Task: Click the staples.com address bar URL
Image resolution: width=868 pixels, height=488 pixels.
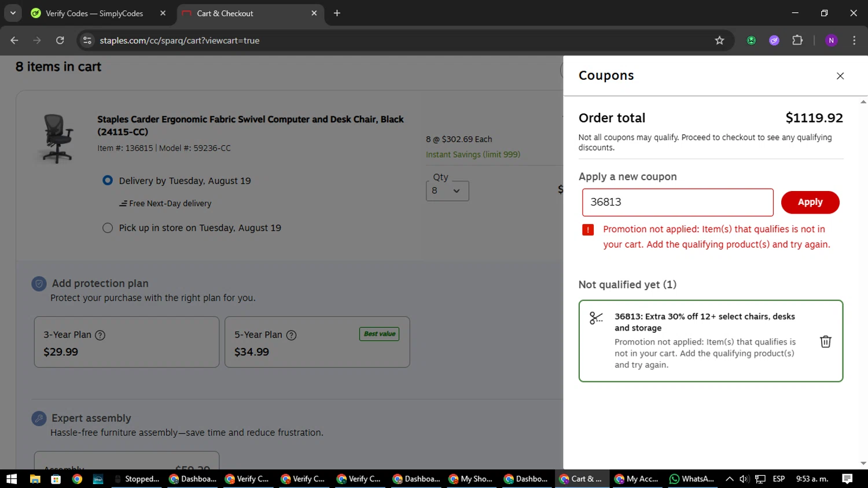Action: pos(179,41)
